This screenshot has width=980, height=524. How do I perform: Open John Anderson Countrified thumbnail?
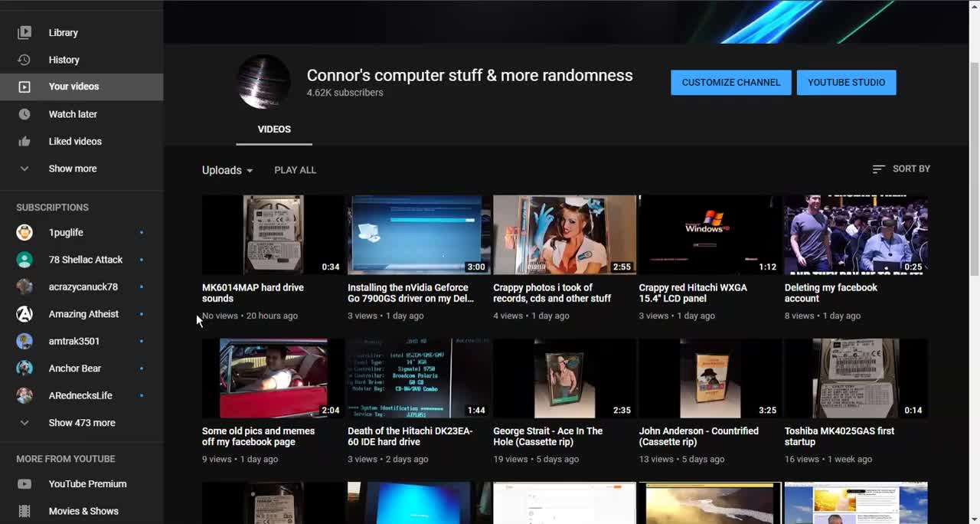coord(710,378)
